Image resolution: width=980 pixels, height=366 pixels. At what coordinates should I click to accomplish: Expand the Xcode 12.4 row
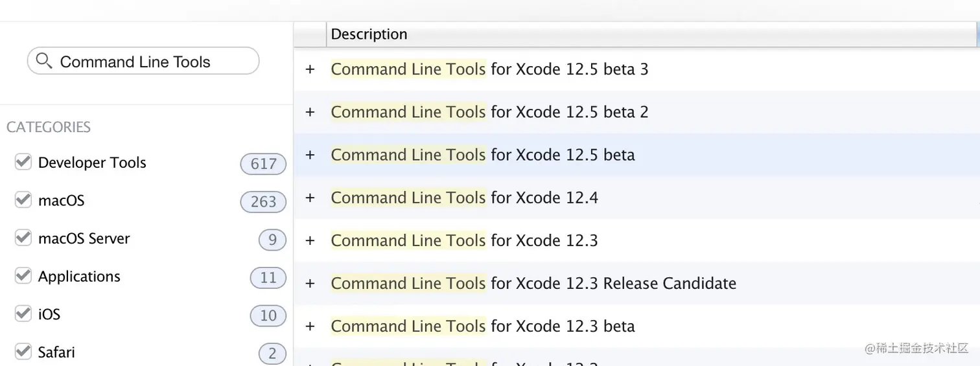[310, 198]
